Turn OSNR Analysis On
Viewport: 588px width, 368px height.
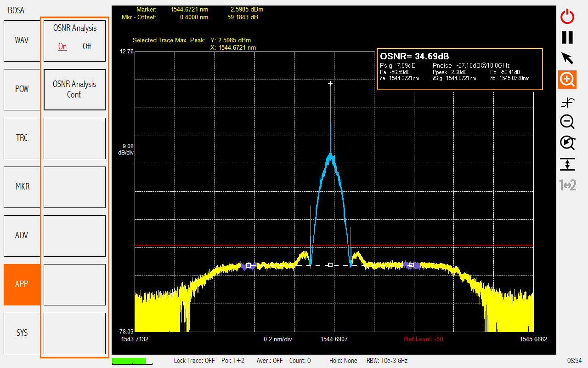pyautogui.click(x=62, y=46)
